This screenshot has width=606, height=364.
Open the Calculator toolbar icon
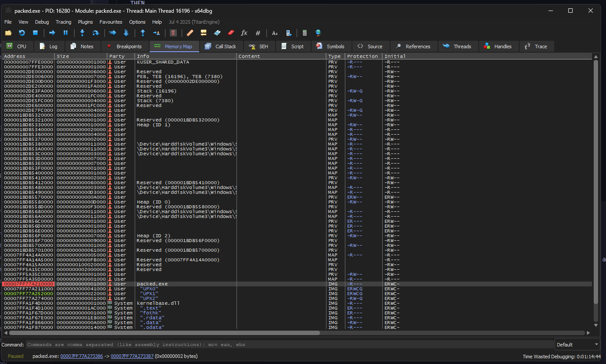point(305,33)
